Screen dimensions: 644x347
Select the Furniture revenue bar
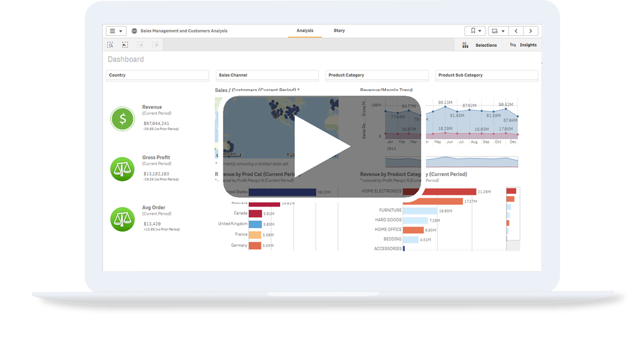(420, 211)
